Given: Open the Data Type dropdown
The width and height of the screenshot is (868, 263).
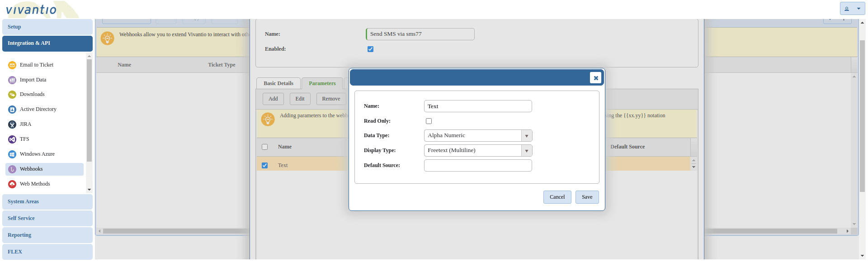Looking at the screenshot, I should click(x=526, y=136).
